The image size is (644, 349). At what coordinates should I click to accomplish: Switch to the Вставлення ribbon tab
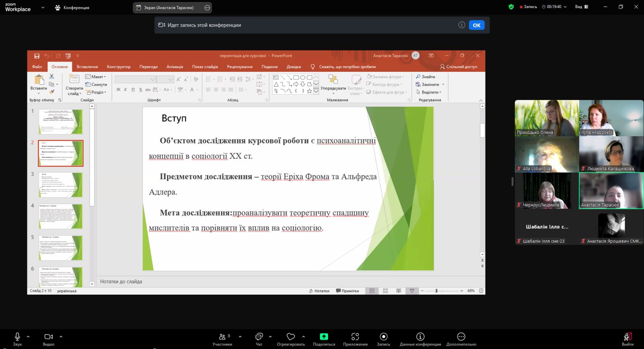[x=87, y=67]
